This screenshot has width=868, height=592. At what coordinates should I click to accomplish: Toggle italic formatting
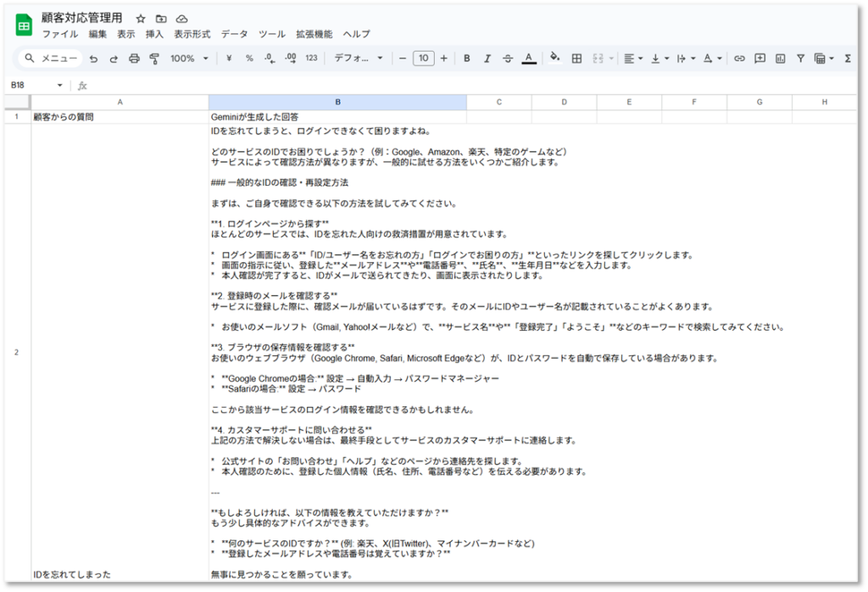click(x=487, y=59)
